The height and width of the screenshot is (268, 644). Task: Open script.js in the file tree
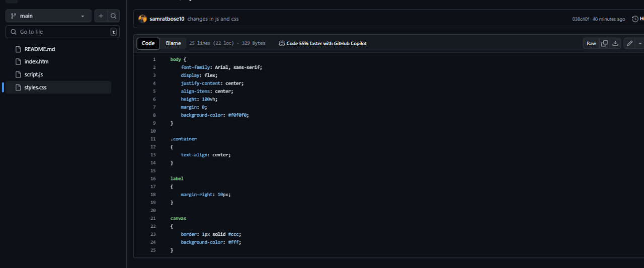tap(34, 74)
